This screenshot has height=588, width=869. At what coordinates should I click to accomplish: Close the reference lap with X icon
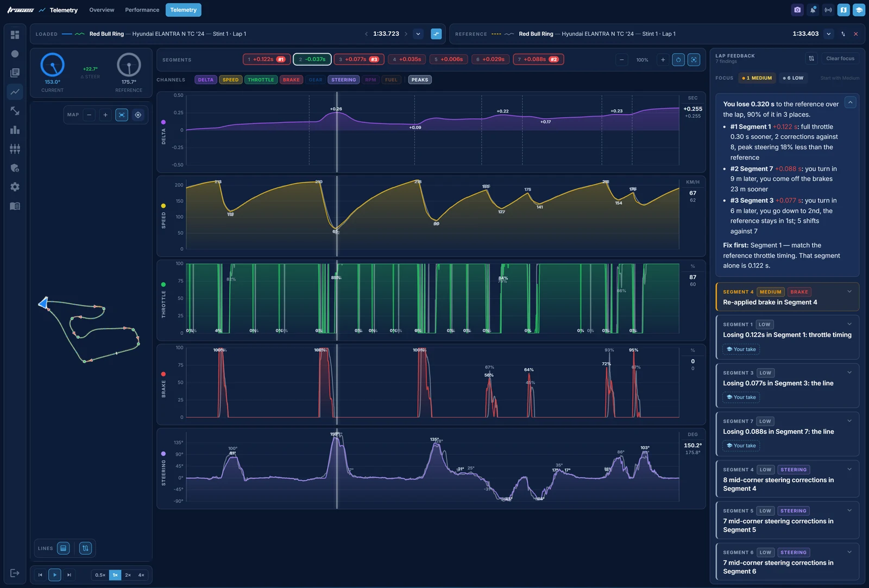tap(856, 34)
